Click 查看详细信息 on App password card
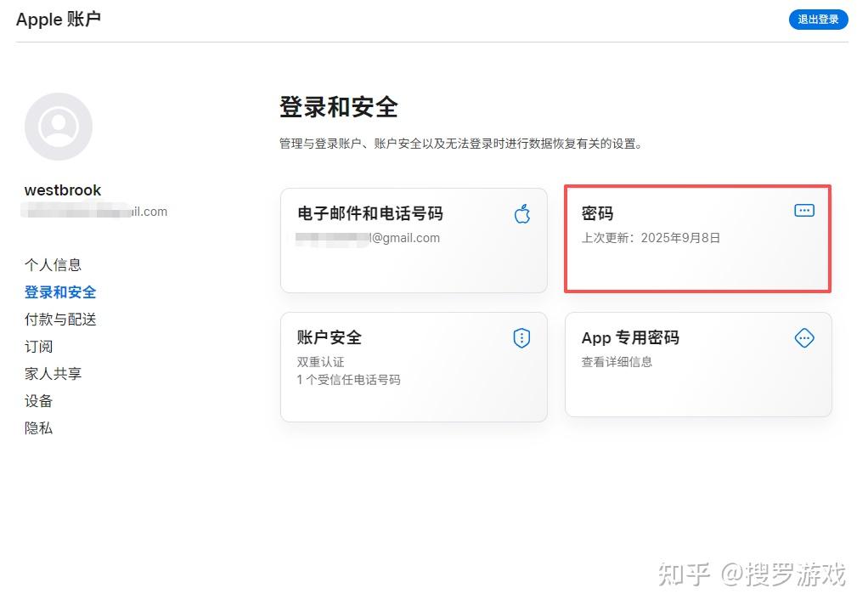 pyautogui.click(x=617, y=362)
